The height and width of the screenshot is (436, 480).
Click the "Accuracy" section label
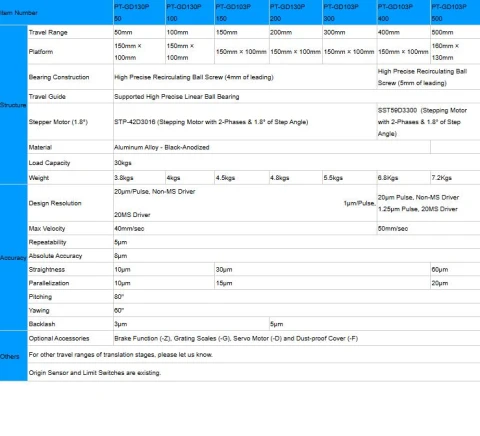tap(13, 258)
